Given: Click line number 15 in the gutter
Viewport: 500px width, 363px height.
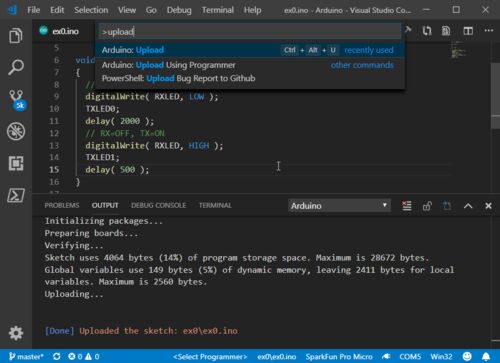Looking at the screenshot, I should (x=54, y=169).
